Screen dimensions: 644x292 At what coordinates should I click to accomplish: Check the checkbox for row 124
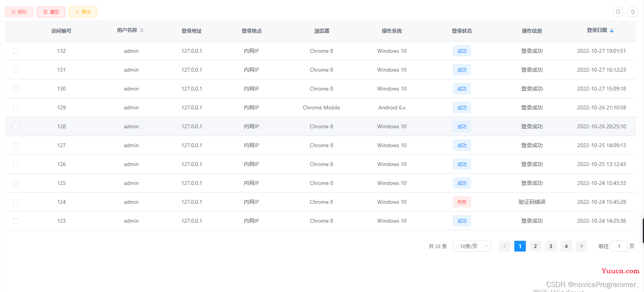(x=16, y=202)
